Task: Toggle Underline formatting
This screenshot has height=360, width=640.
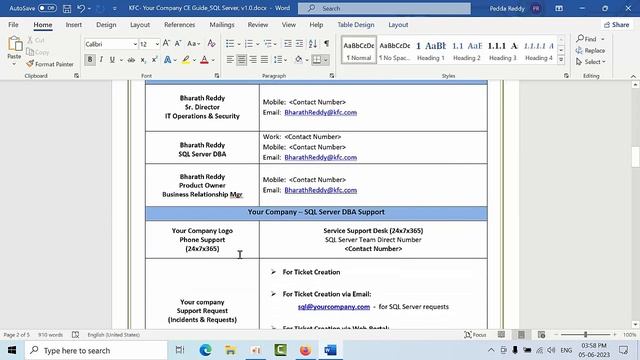Action: coord(112,60)
